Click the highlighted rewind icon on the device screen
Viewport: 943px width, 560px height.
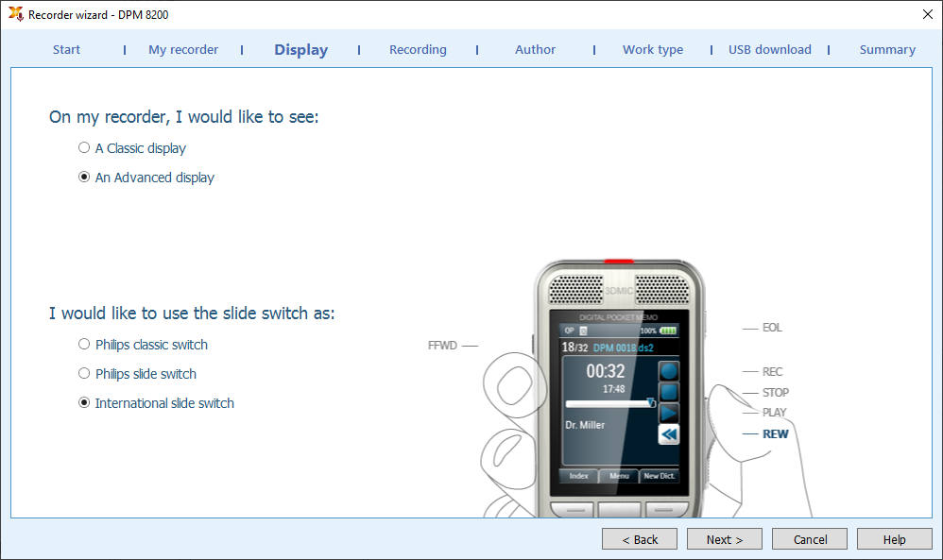tap(669, 433)
